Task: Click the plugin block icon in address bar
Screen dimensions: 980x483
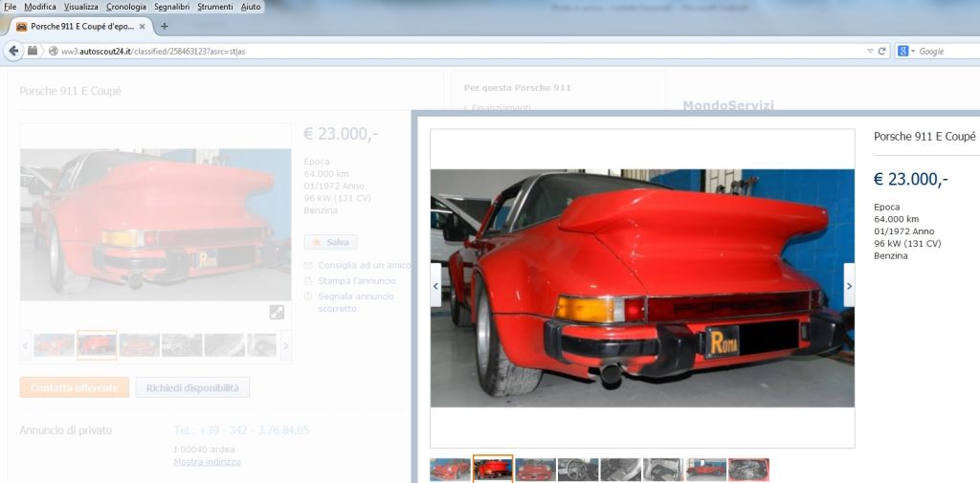Action: click(33, 51)
